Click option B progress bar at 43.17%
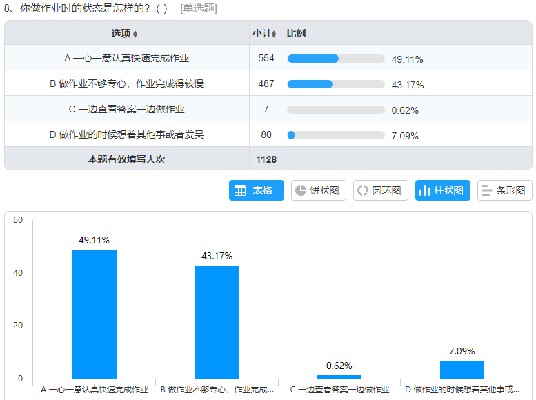Image resolution: width=536 pixels, height=400 pixels. (x=336, y=84)
